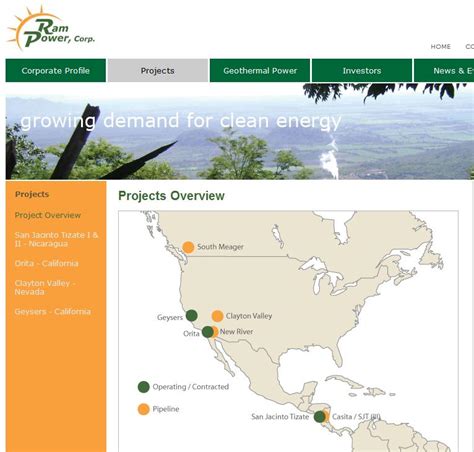Open the Investors tab
The width and height of the screenshot is (474, 452).
(362, 70)
